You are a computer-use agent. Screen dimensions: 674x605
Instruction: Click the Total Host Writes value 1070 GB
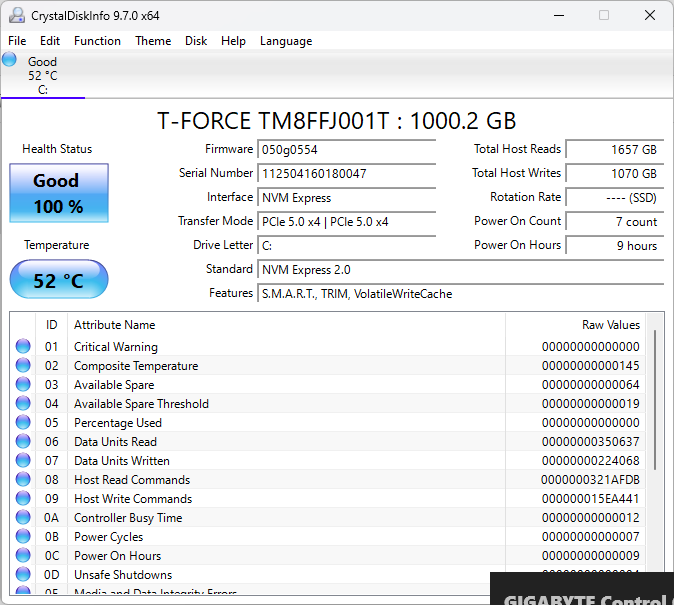615,174
